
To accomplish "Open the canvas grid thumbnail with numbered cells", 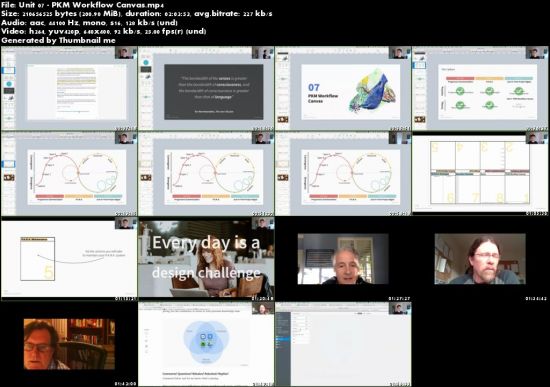I will click(x=480, y=174).
